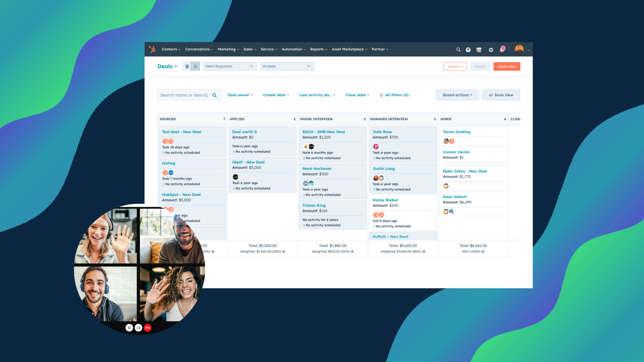
Task: Switch to list view icon
Action: [x=187, y=66]
